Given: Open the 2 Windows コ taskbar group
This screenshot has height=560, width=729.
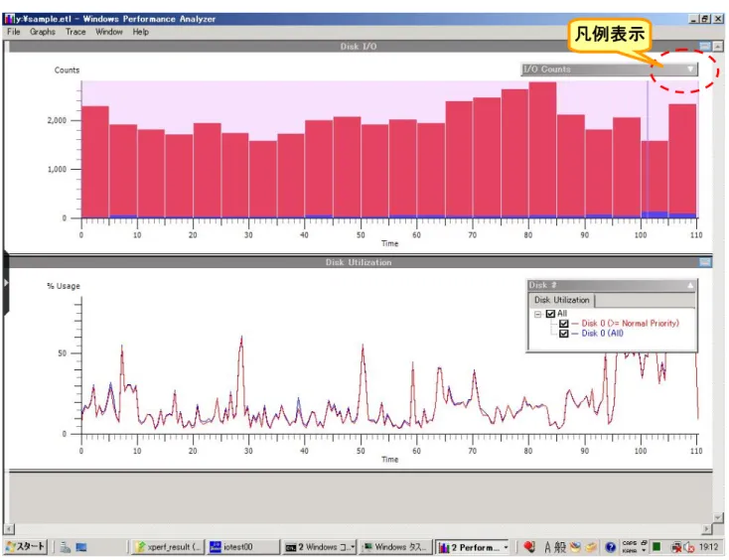Looking at the screenshot, I should [x=320, y=547].
